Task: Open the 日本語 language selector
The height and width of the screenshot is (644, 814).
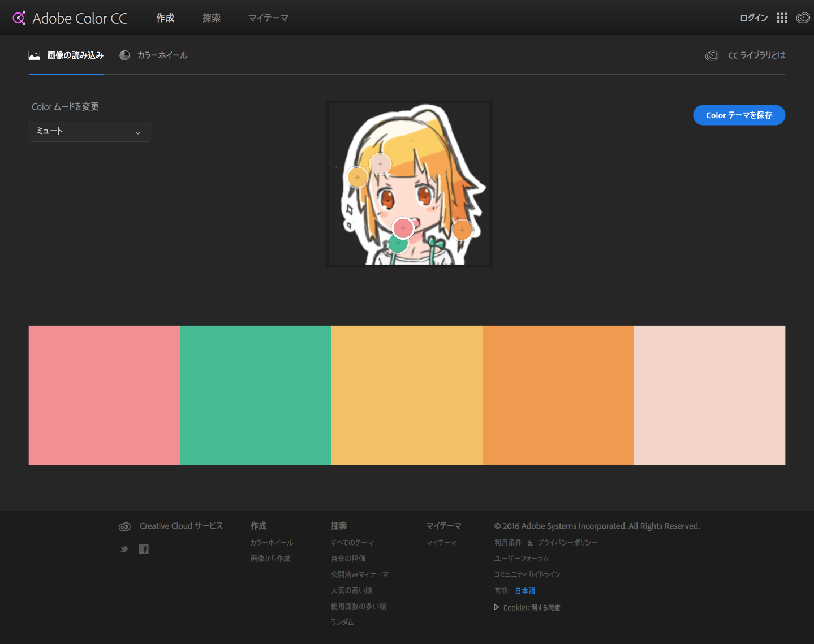Action: [x=525, y=591]
